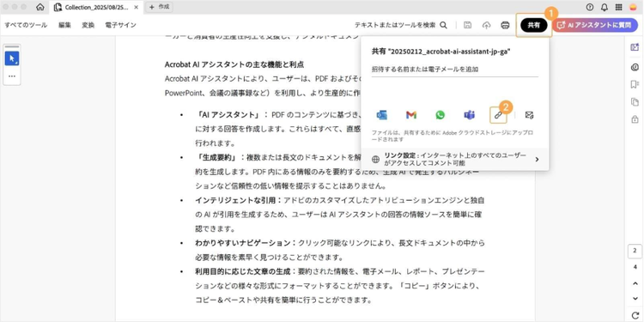Go to next page with down chevron
Screen dimensions: 644x322
(x=635, y=299)
